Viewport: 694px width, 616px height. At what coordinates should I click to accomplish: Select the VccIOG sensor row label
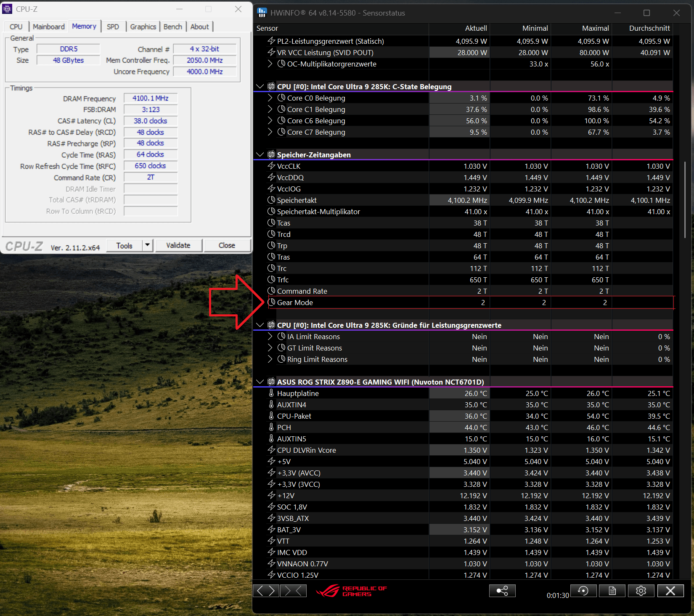289,189
